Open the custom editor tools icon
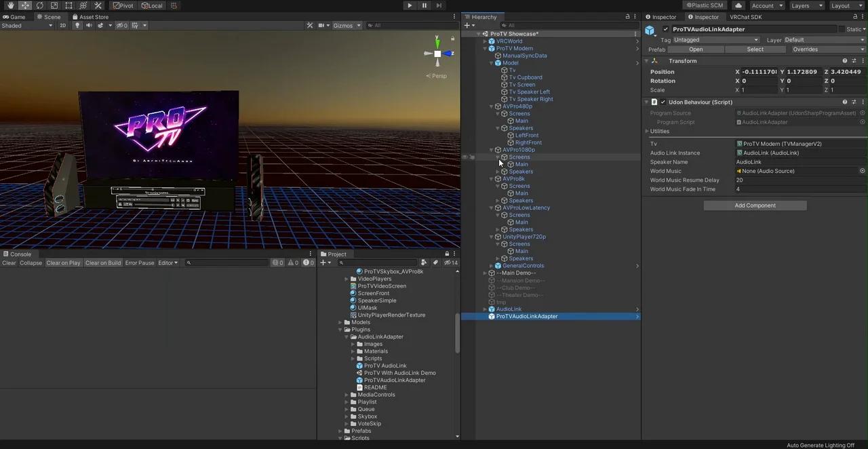The image size is (868, 449). click(98, 5)
